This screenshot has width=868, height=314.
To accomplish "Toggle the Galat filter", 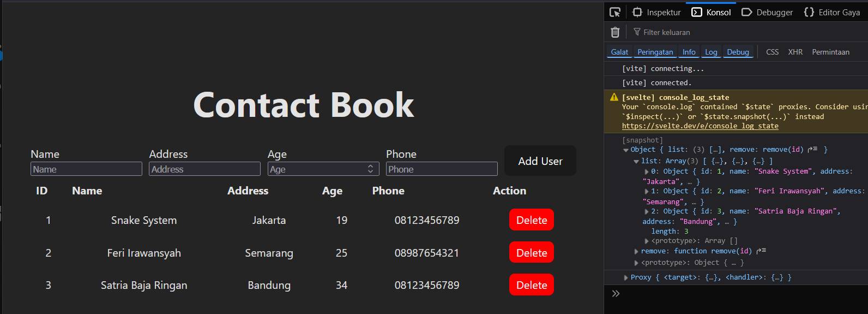I will coord(619,52).
